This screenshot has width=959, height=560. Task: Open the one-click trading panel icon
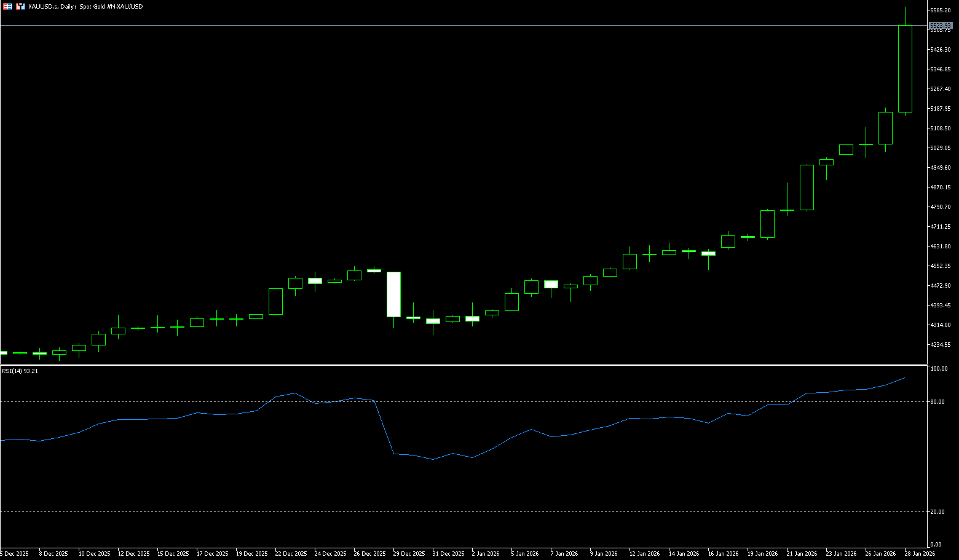click(x=20, y=6)
